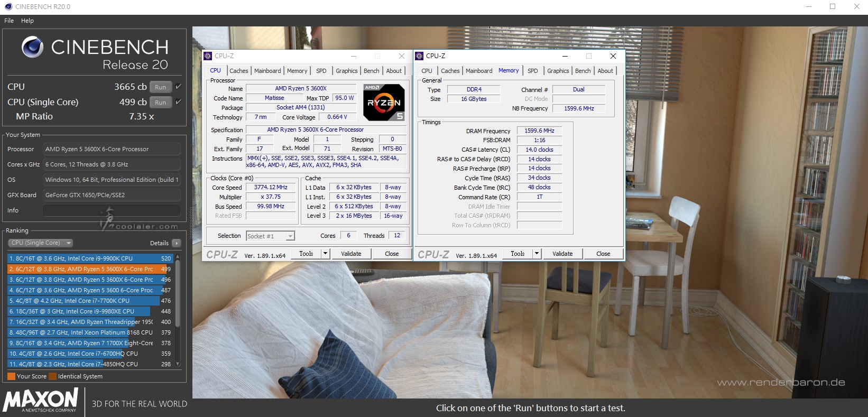Image resolution: width=868 pixels, height=417 pixels.
Task: Select Caches tab in right CPU-Z window
Action: click(450, 71)
